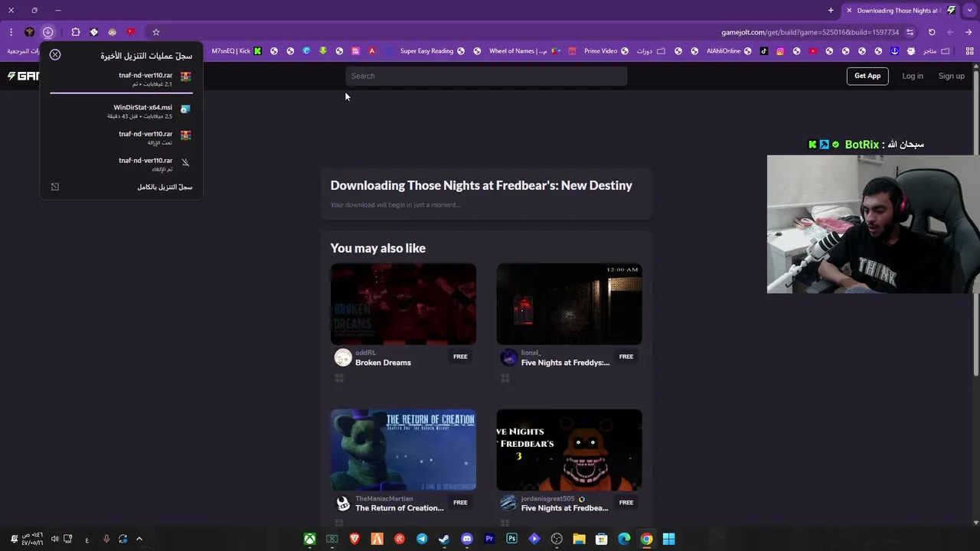Click Log in link
The height and width of the screenshot is (551, 980).
(x=913, y=76)
